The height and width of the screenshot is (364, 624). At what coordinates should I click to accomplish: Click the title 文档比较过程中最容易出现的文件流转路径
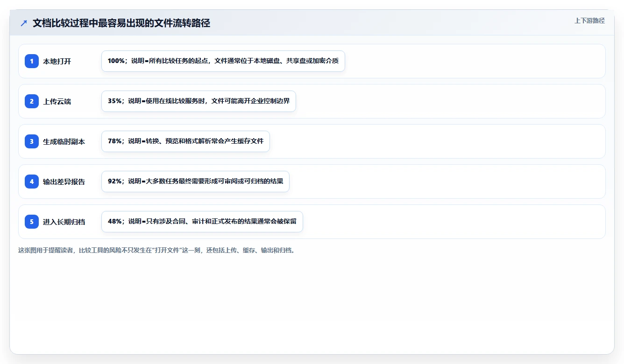(121, 23)
